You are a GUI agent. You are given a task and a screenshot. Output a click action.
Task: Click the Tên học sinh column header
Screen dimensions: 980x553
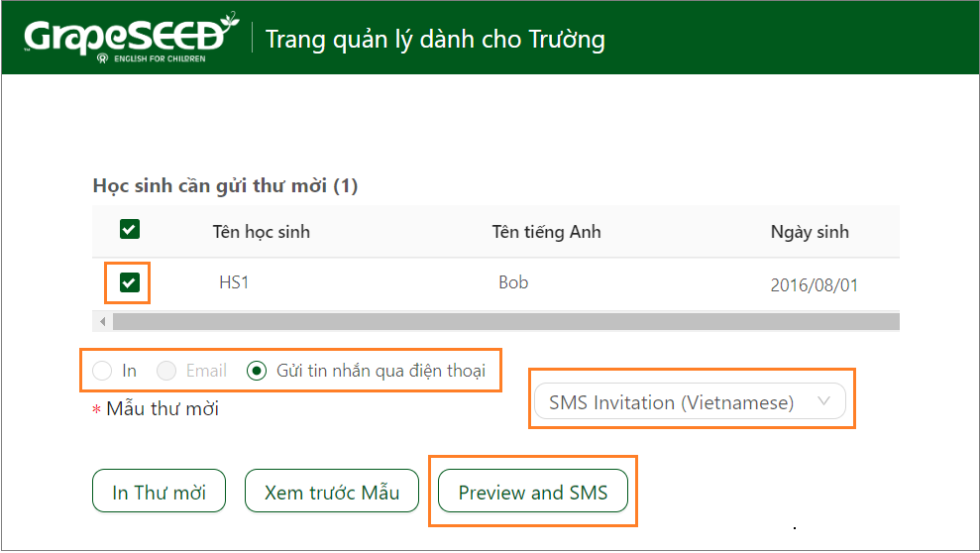coord(262,232)
